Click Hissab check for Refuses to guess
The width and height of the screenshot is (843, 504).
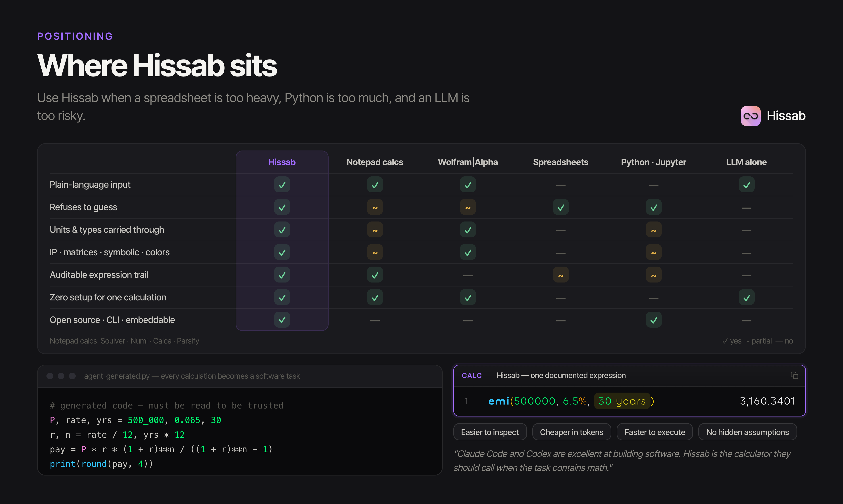point(282,207)
